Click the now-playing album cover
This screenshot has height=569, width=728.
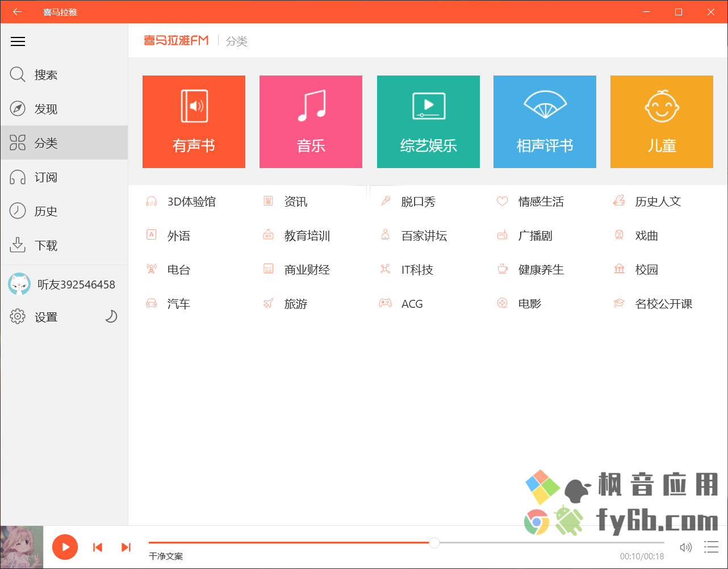[22, 547]
